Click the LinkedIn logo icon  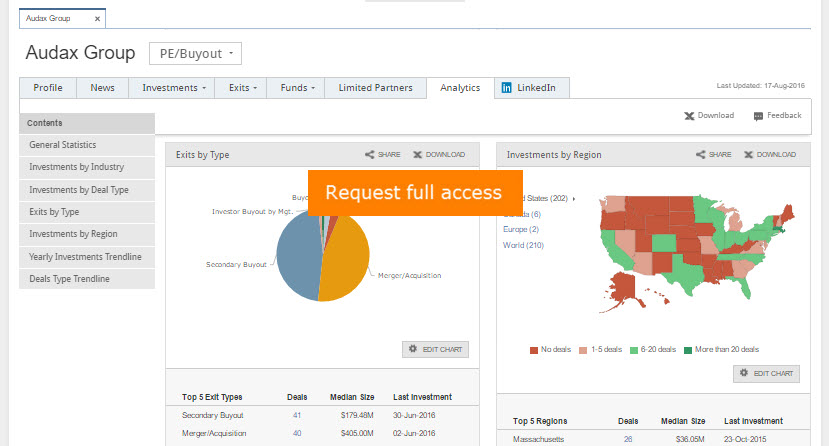click(x=506, y=88)
